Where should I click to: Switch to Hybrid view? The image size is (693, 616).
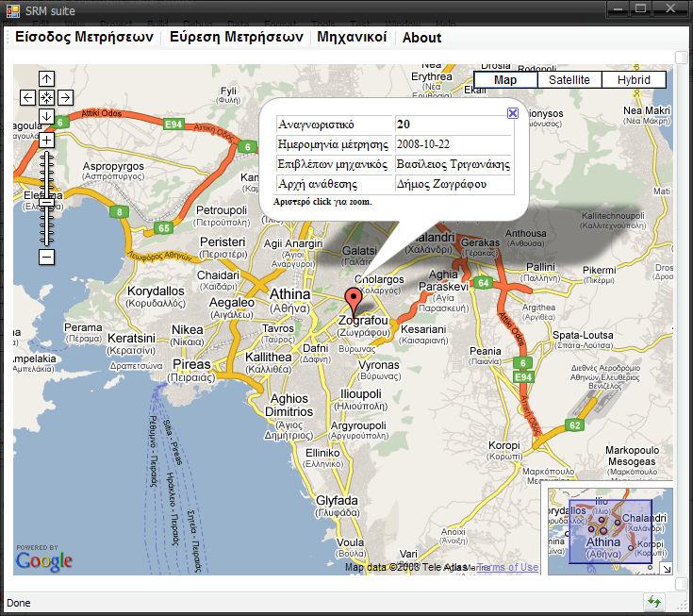coord(634,80)
